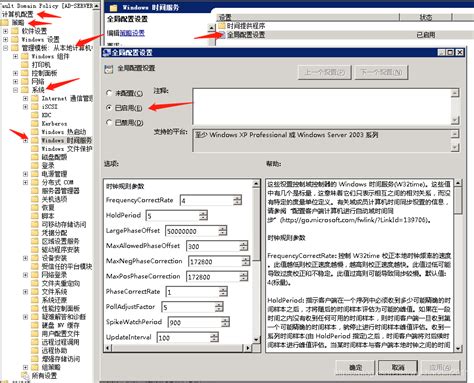
Task: Select the 已启用(E) radio button
Action: (x=109, y=108)
